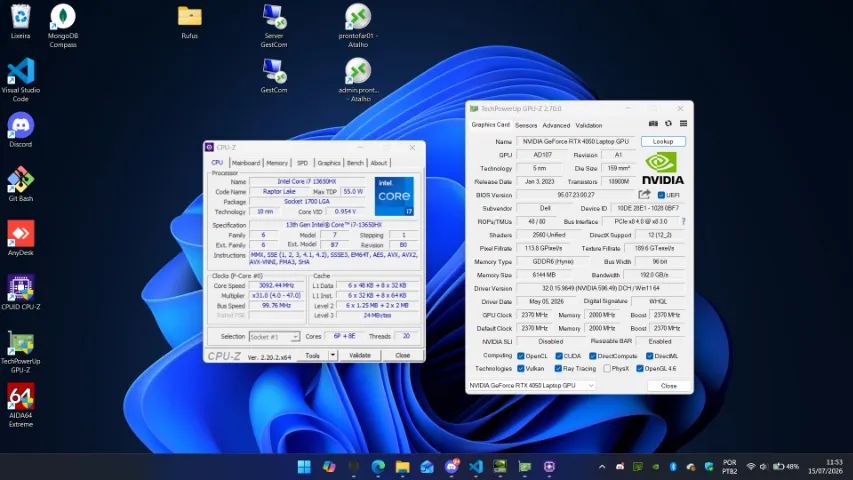
Task: Open Microsoft Edge from the taskbar
Action: [378, 466]
